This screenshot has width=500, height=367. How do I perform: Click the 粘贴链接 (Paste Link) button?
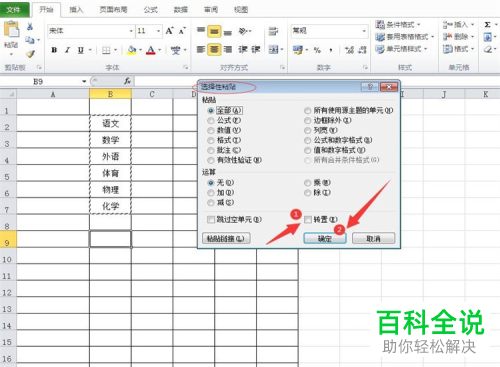coord(226,239)
